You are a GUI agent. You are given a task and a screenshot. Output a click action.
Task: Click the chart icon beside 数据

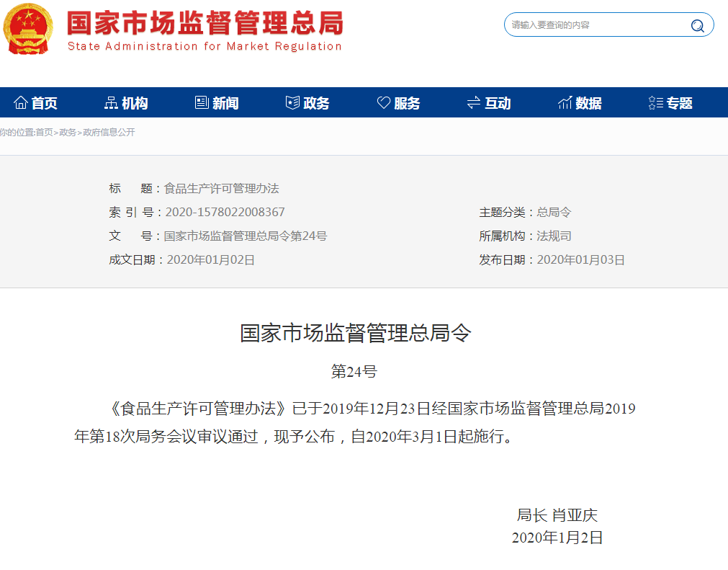[x=565, y=102]
